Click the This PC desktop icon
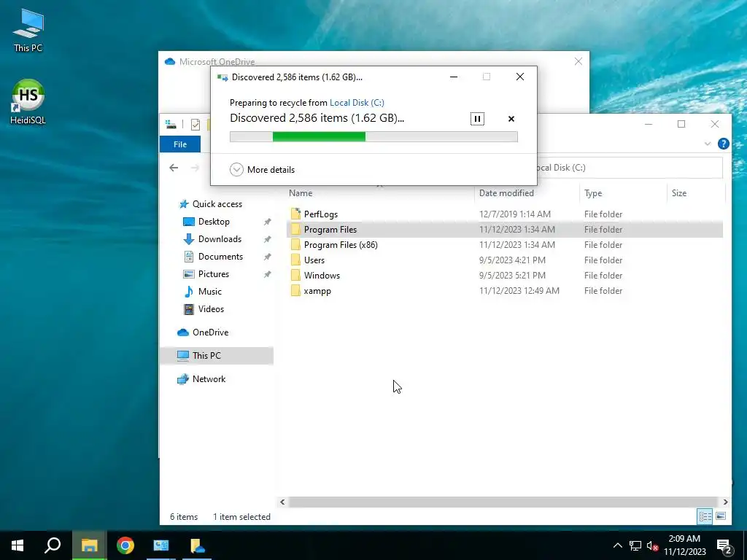Screen dimensions: 747x560 [28, 31]
